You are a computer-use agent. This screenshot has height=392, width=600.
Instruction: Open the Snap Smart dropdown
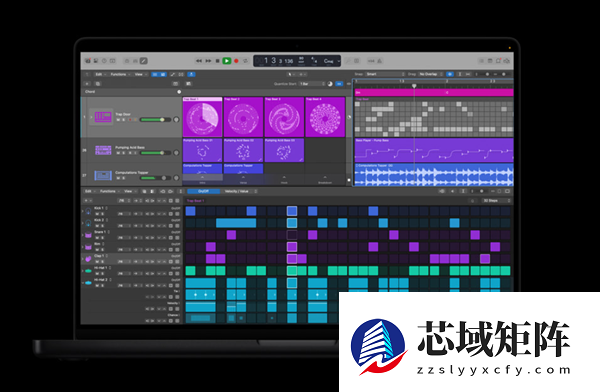tap(385, 74)
